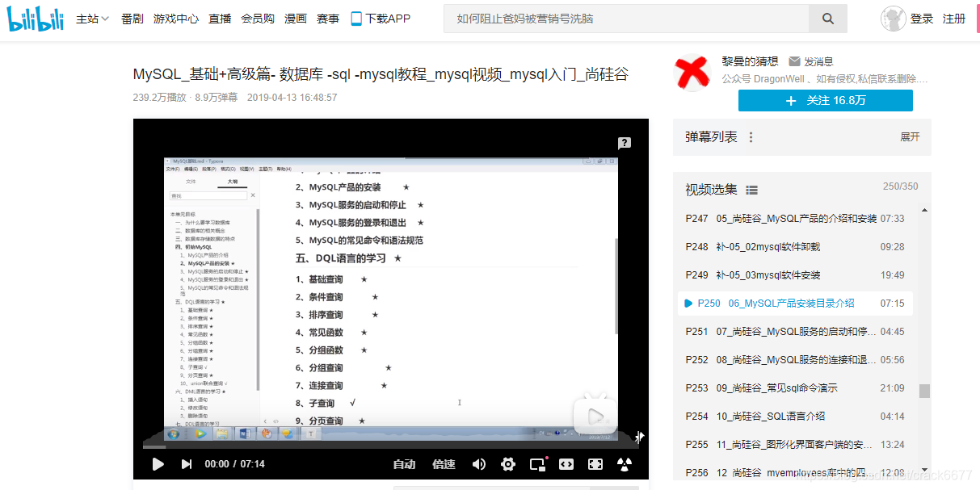Viewport: 980px width, 490px height.
Task: Open the 主站 dropdown menu
Action: [92, 19]
